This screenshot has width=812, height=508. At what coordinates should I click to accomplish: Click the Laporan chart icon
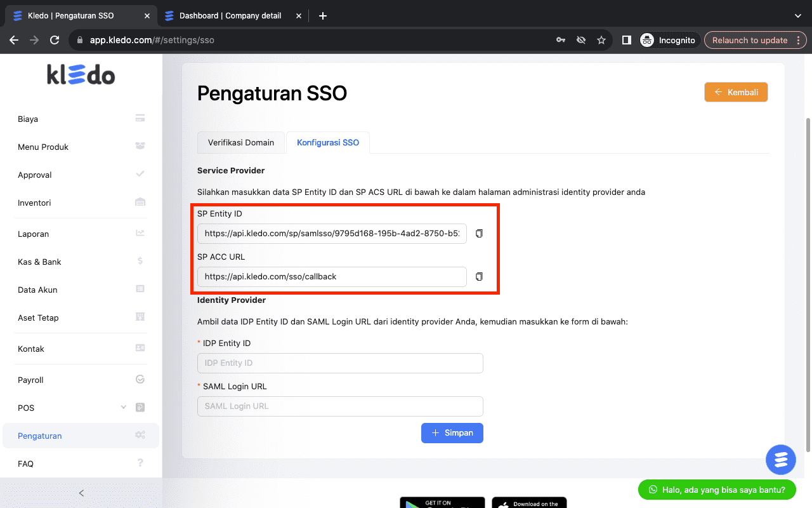point(140,233)
